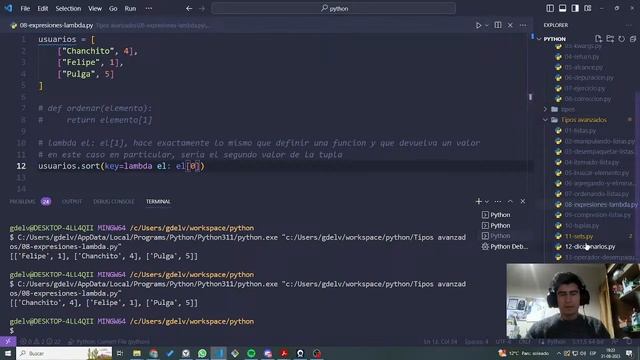The image size is (640, 360).
Task: Open WhatsApp from taskbar
Action: coord(202,353)
